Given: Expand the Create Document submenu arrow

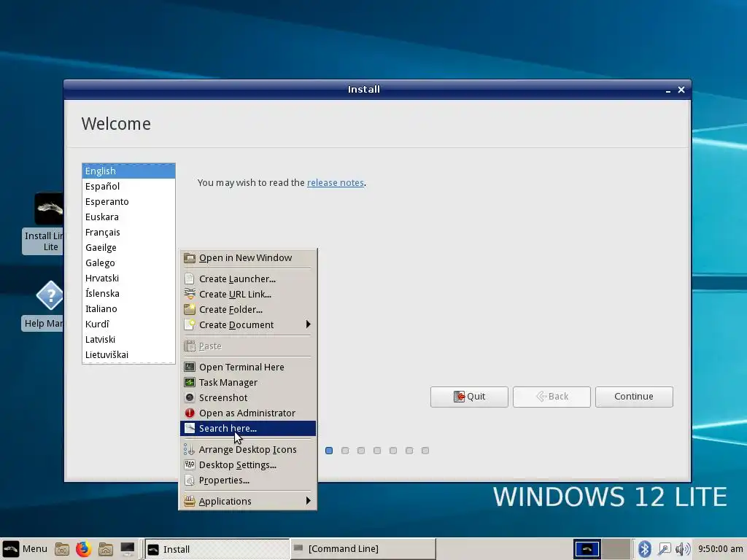Looking at the screenshot, I should coord(309,324).
